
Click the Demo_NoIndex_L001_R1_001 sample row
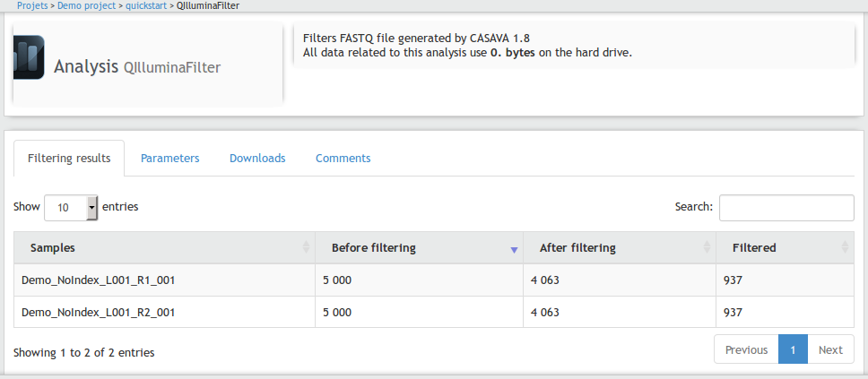pos(98,280)
